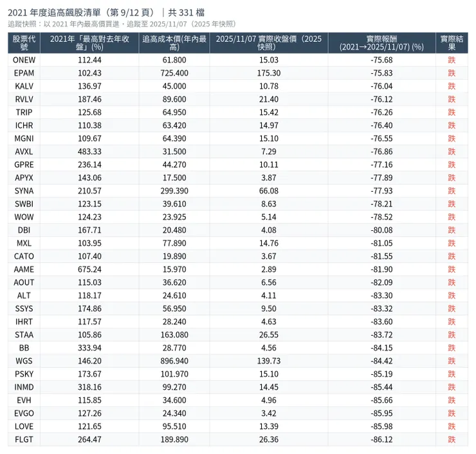Click the 股票代號 column header

pos(24,43)
